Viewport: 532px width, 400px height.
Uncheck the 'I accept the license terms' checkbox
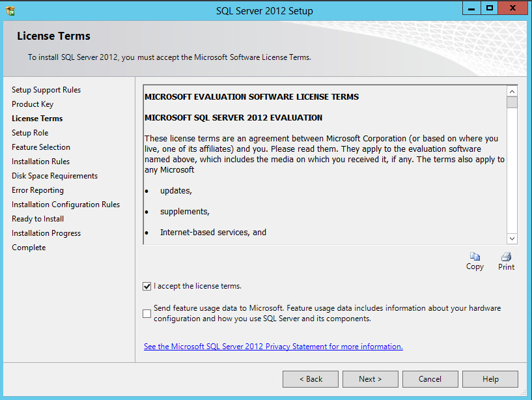click(x=147, y=286)
